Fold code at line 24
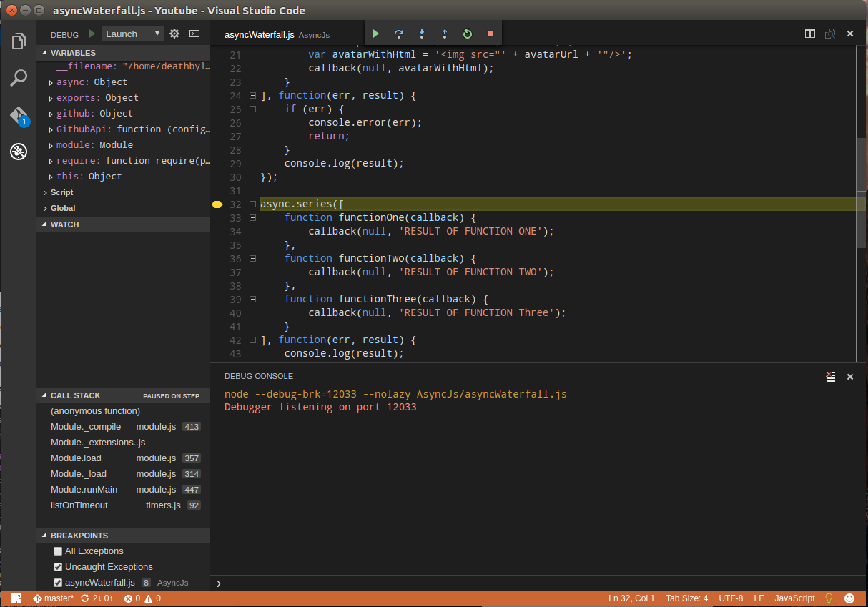Screen dimensions: 868x607 point(252,96)
